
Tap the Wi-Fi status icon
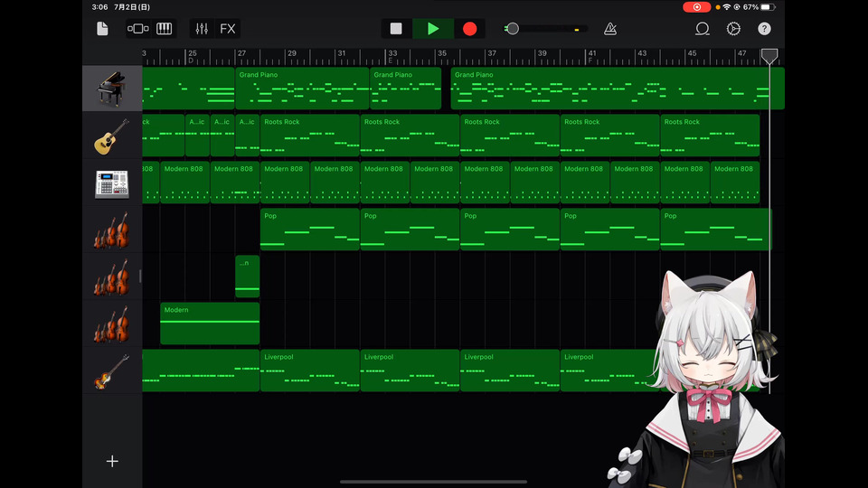click(x=727, y=7)
